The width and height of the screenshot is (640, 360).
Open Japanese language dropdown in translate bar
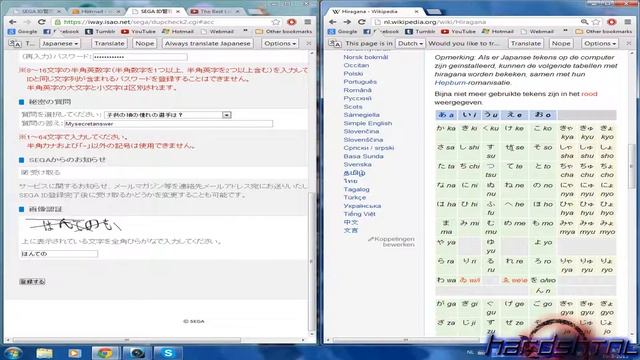tap(60, 43)
